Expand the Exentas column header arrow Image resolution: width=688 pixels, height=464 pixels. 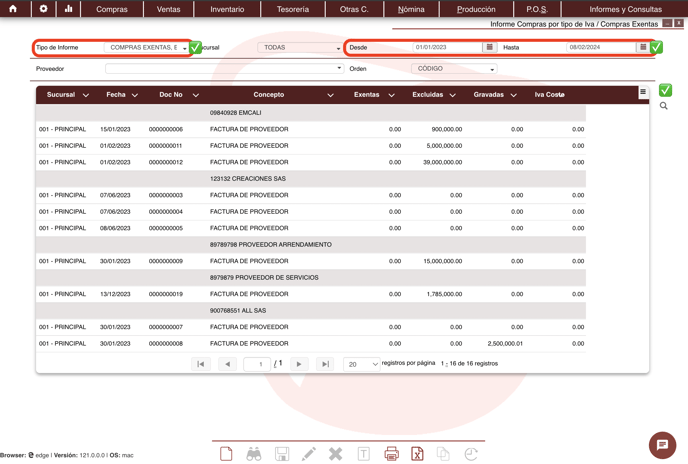(x=391, y=95)
